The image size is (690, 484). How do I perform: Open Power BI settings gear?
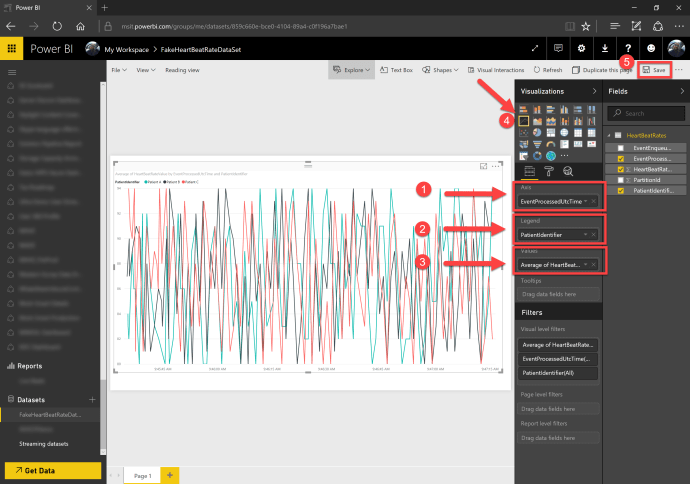581,48
